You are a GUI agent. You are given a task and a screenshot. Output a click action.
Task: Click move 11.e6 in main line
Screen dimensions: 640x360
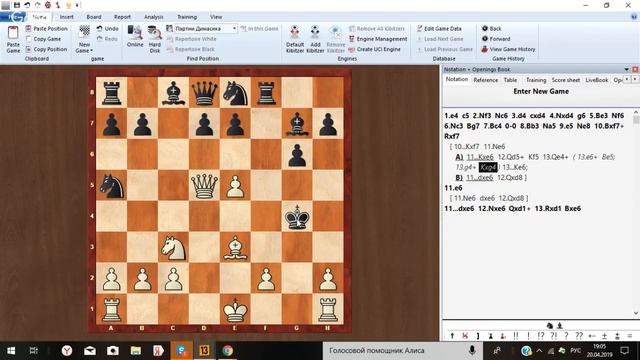click(x=453, y=188)
